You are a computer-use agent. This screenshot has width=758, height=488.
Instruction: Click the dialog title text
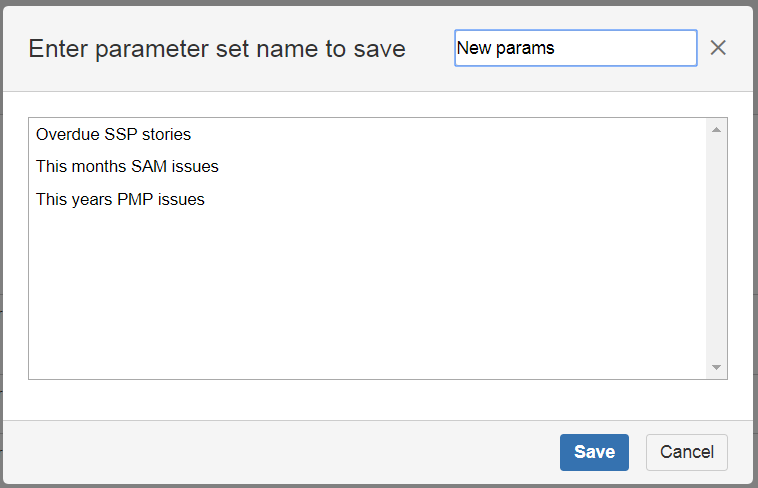click(217, 48)
